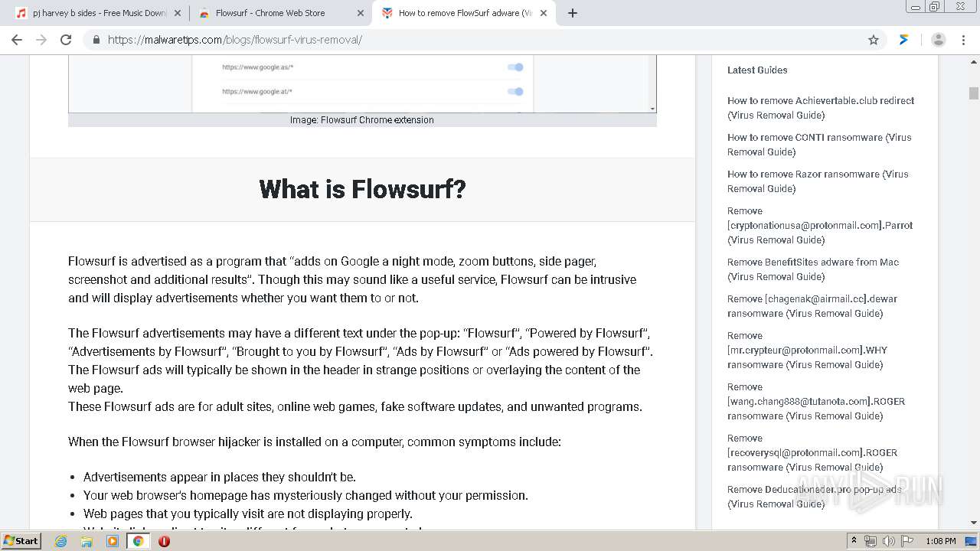The image size is (980, 551).
Task: Open the chagenak dewar ransomware guide
Action: [812, 306]
